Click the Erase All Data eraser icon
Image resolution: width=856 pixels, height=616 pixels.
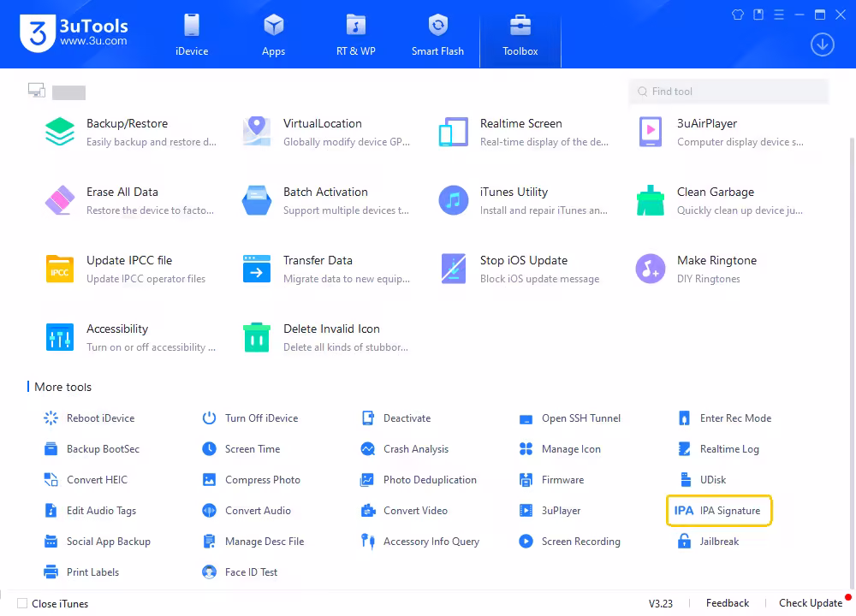[60, 200]
